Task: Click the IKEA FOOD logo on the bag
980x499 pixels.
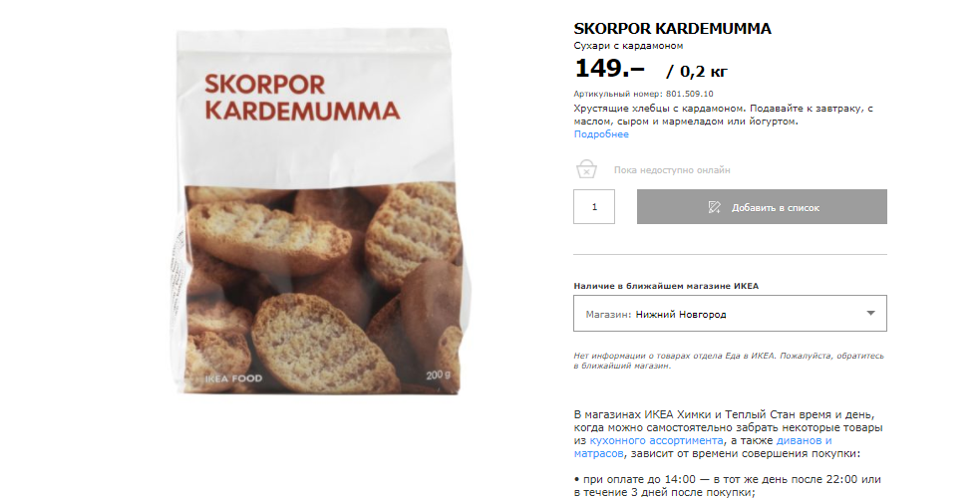Action: tap(233, 378)
